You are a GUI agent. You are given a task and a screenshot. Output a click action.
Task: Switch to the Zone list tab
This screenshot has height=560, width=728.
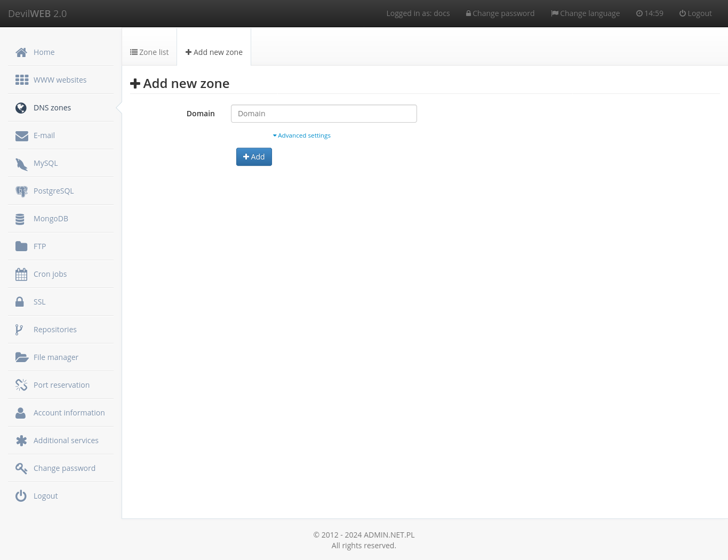149,52
